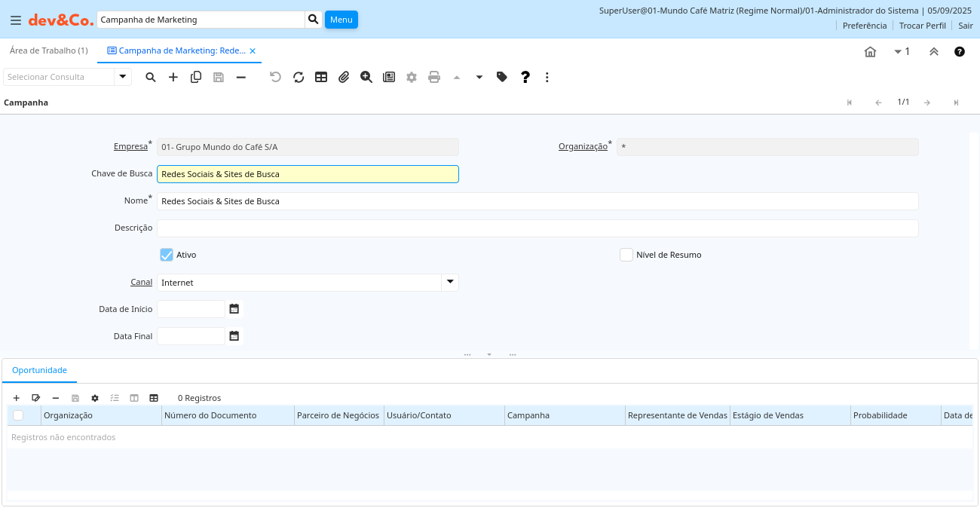Screen dimensions: 980x508
Task: Click the Trocar Perfil link
Action: click(x=922, y=26)
